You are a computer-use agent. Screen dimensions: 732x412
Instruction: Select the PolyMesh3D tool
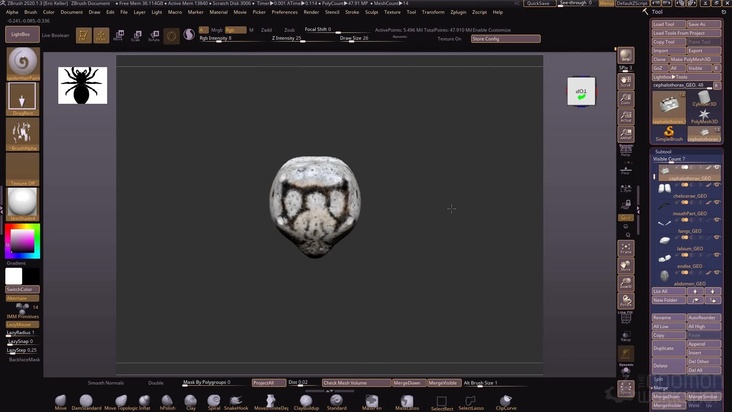point(704,116)
